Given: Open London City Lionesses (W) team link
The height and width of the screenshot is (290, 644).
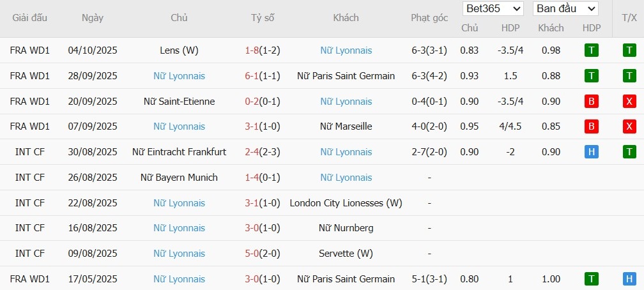Looking at the screenshot, I should (x=346, y=203).
